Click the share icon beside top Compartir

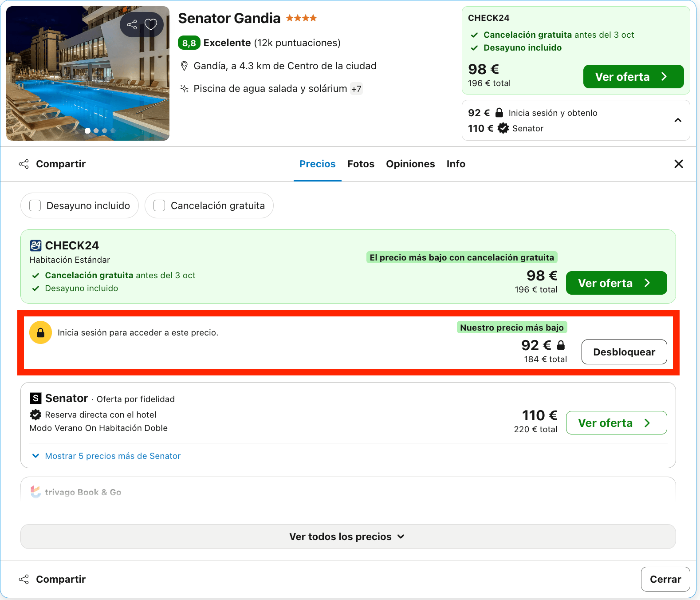click(24, 164)
